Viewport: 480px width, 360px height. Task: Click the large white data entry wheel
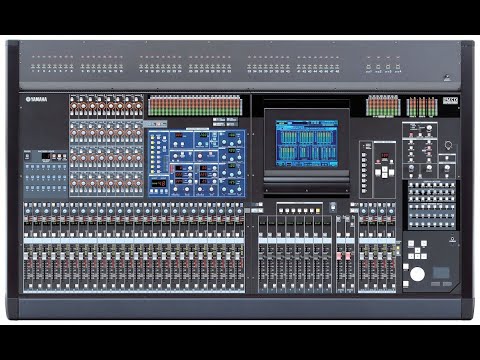pyautogui.click(x=417, y=274)
